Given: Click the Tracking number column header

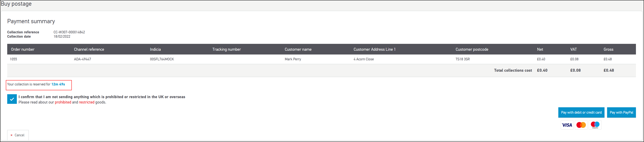Looking at the screenshot, I should tap(226, 49).
